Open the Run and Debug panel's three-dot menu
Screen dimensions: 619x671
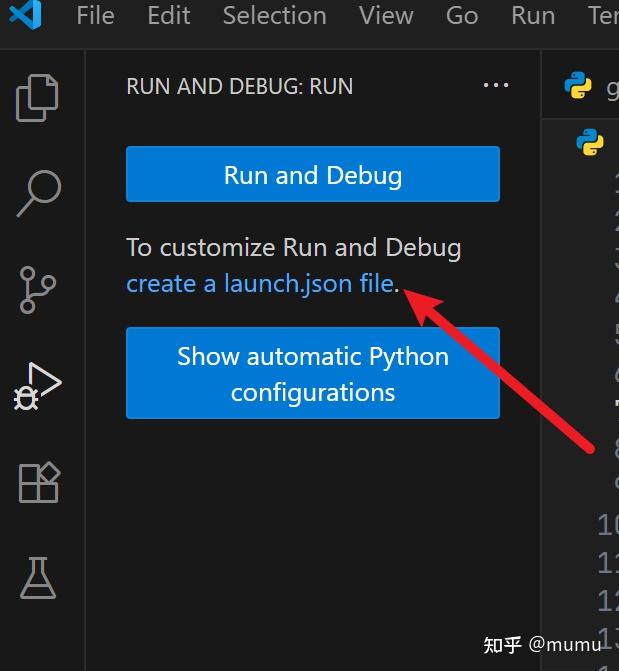point(496,86)
